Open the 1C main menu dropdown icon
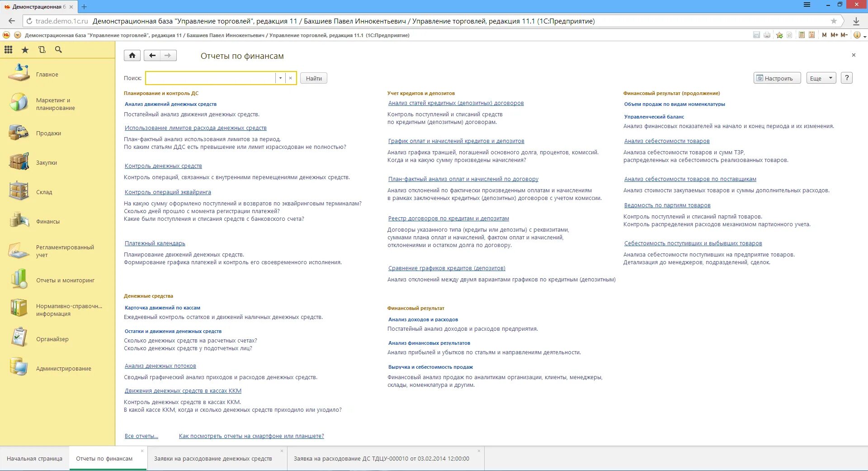 pyautogui.click(x=18, y=35)
